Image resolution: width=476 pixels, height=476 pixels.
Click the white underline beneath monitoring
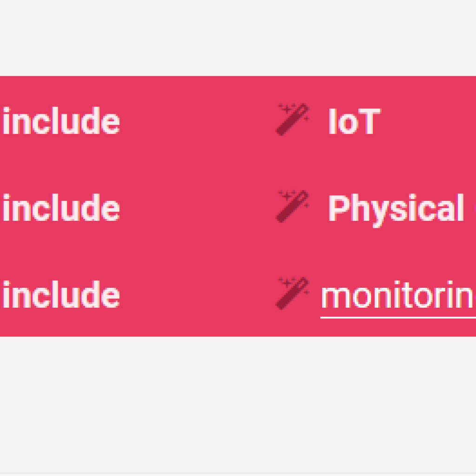pyautogui.click(x=398, y=317)
